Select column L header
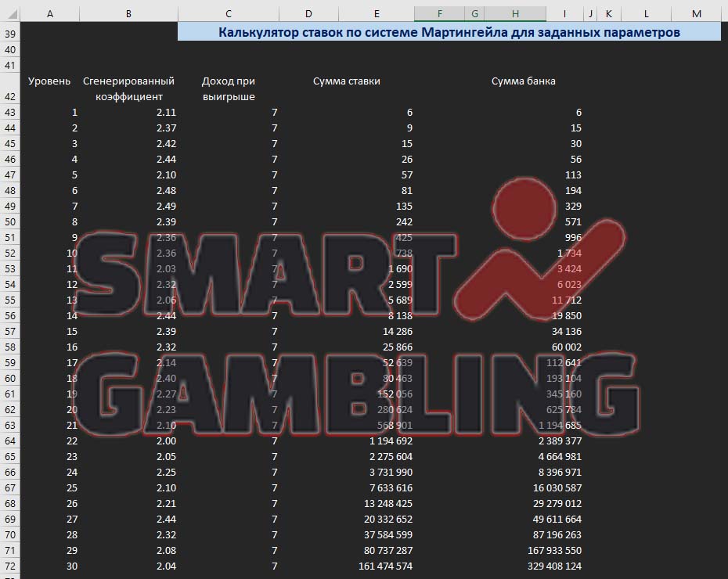 coord(647,14)
